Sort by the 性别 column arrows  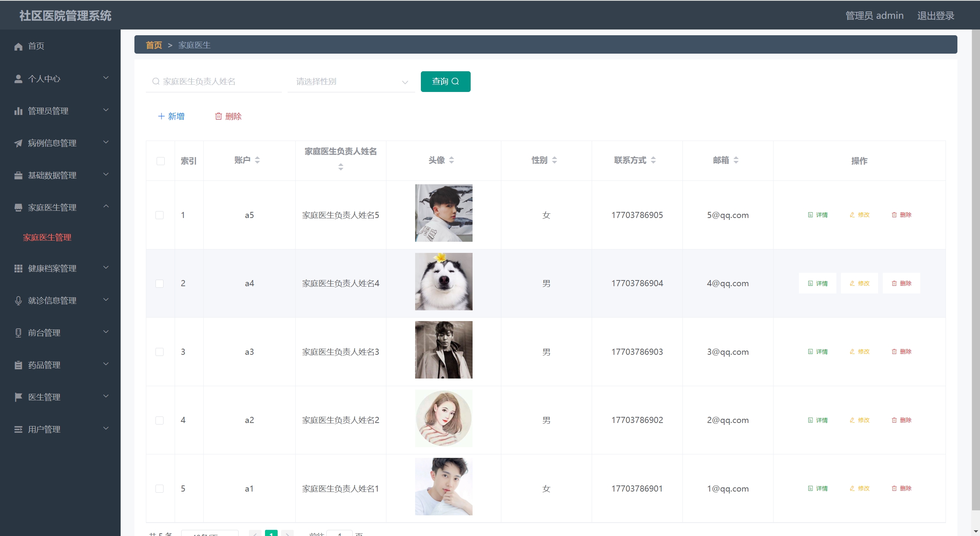point(555,160)
